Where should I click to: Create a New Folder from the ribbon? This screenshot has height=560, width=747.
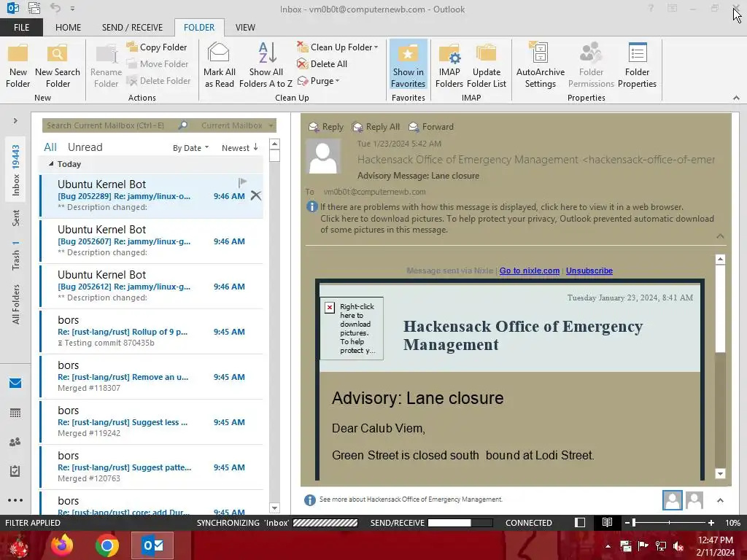(x=18, y=66)
